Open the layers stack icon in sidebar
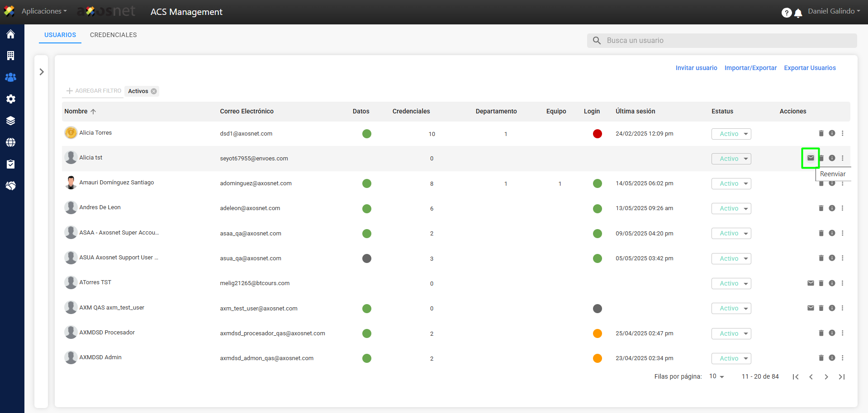This screenshot has width=868, height=413. 11,121
